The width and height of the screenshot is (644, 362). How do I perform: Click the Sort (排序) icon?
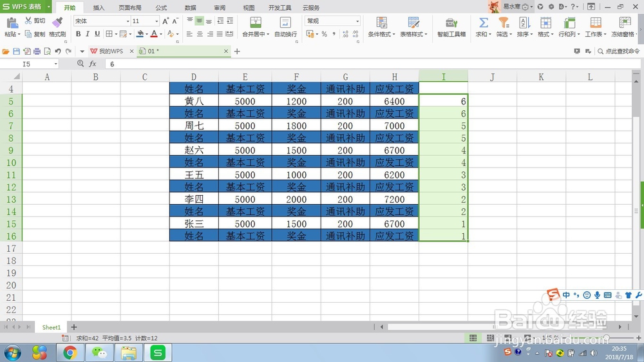click(x=524, y=23)
